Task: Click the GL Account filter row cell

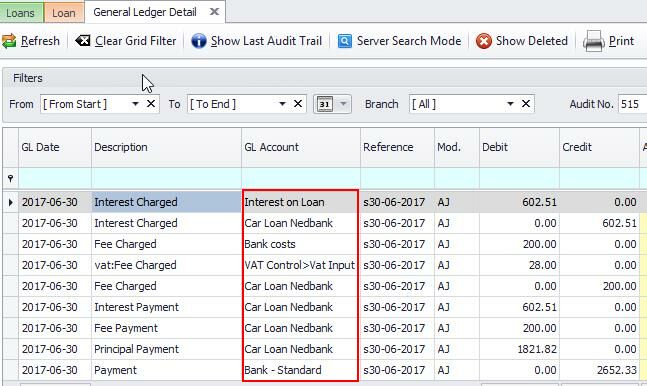Action: [301, 178]
